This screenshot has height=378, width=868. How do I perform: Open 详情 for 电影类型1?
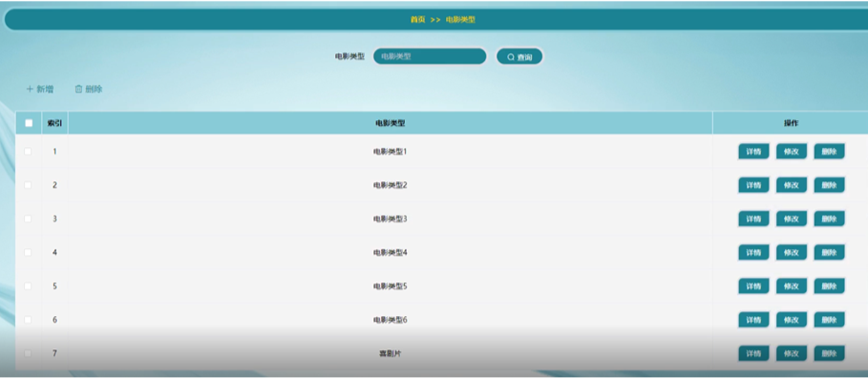coord(753,152)
